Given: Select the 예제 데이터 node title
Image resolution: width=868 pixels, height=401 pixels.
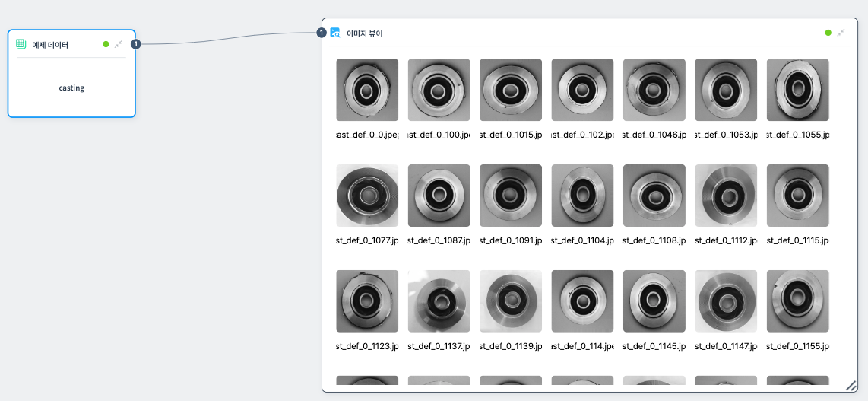Looking at the screenshot, I should (x=50, y=45).
